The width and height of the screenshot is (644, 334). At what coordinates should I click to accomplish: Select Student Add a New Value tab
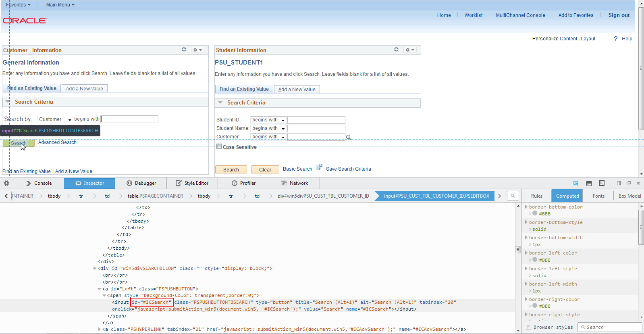(297, 90)
